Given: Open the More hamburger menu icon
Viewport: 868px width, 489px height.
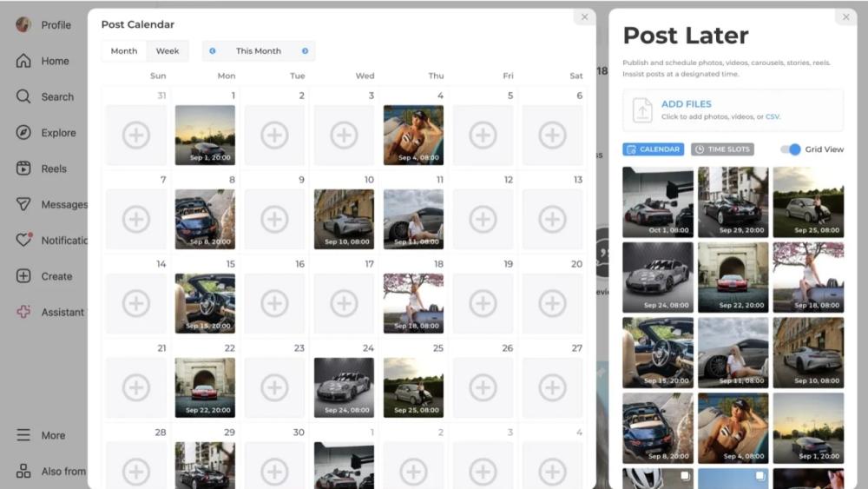Looking at the screenshot, I should point(23,435).
